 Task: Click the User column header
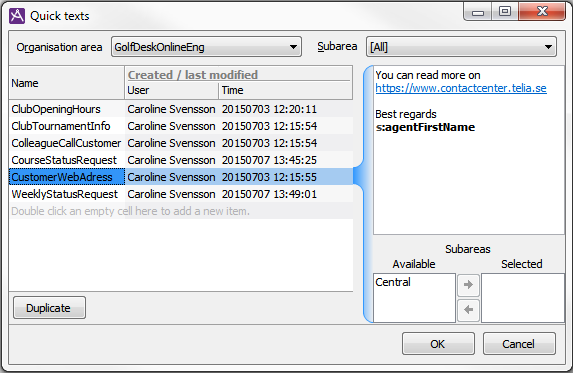(x=171, y=90)
